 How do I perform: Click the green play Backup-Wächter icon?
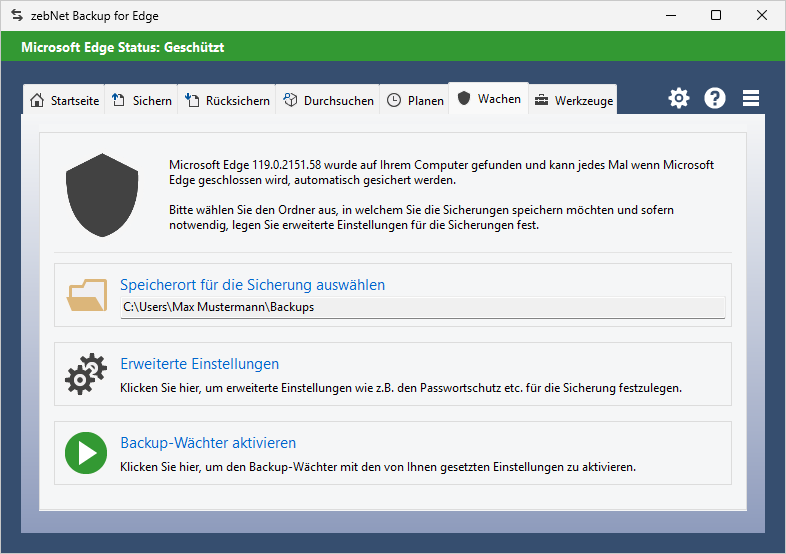tap(86, 453)
